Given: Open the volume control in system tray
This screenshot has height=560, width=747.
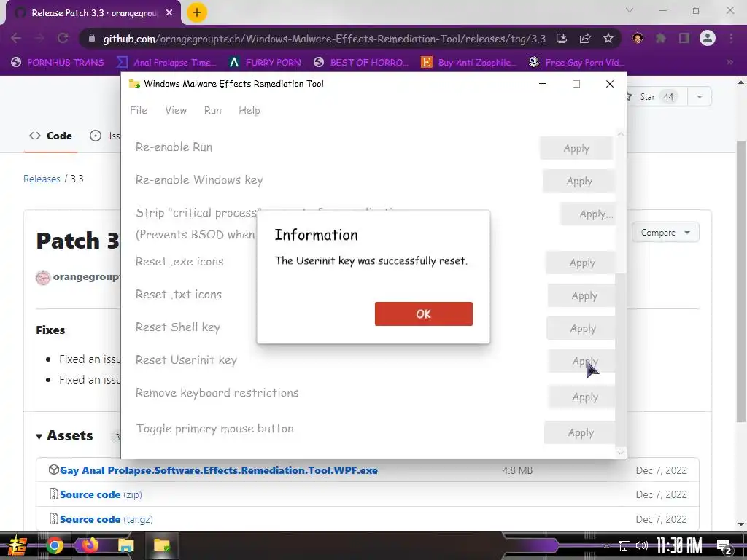Looking at the screenshot, I should [x=642, y=545].
